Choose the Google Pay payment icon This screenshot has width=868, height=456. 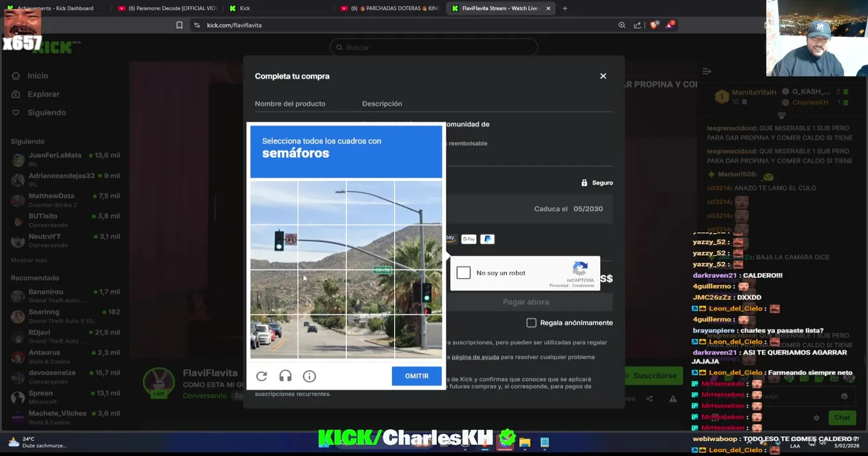coord(469,239)
